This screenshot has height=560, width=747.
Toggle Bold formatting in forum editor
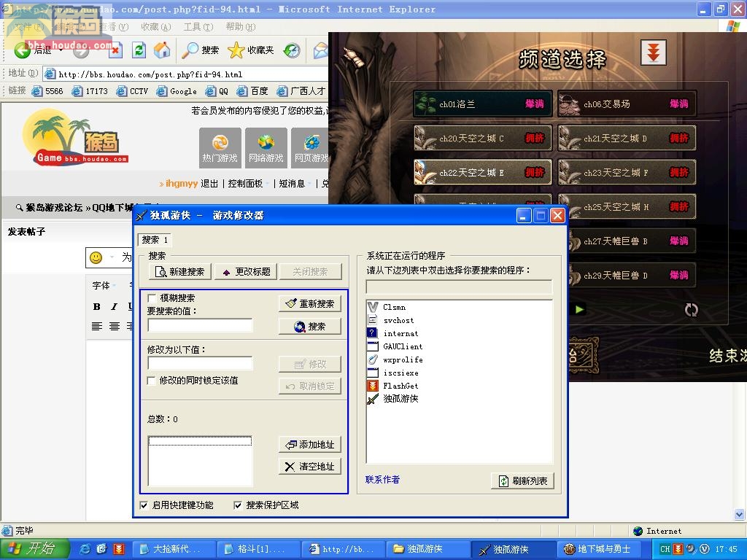(x=97, y=307)
